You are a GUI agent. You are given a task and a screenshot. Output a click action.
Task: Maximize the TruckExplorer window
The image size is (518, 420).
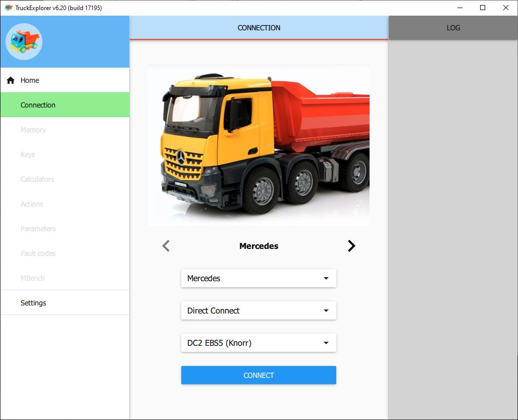483,8
